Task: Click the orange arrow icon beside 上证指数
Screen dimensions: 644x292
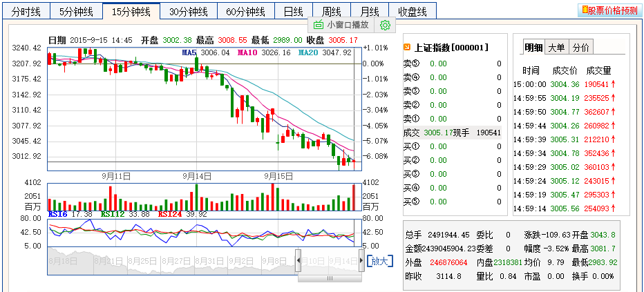Action: [408, 48]
